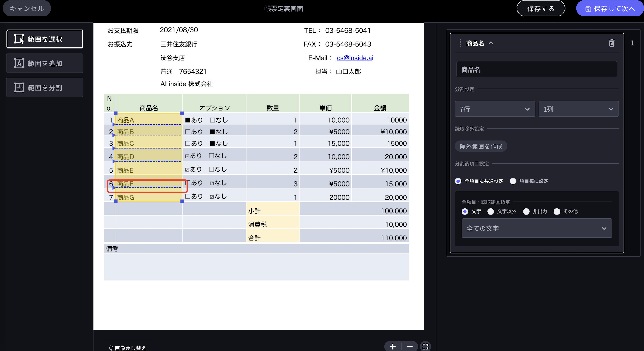
Task: Activate the 範囲を分割 tool
Action: point(44,87)
